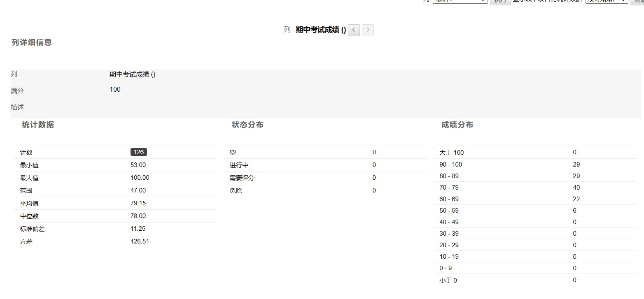
Task: Click the 中位数 value 78.00
Action: click(x=138, y=216)
